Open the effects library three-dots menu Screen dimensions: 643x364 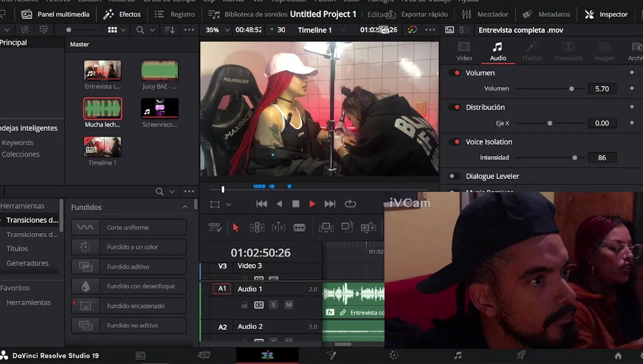pos(189,192)
